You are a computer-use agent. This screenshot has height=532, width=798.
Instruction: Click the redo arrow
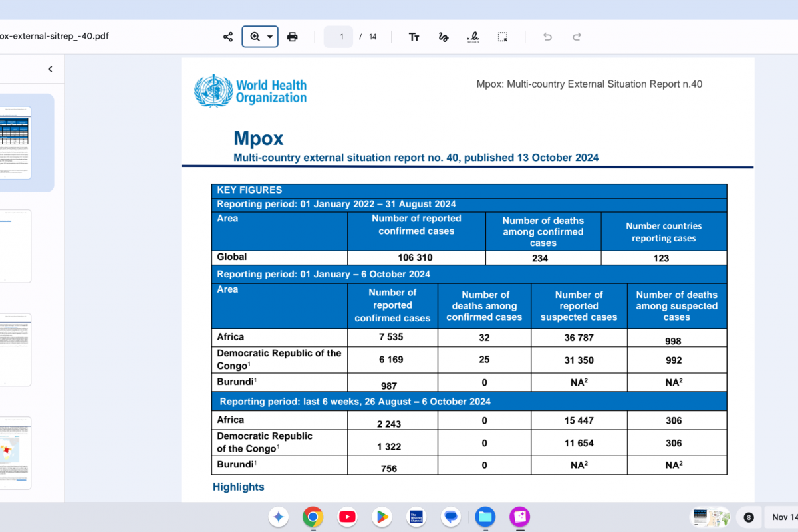(x=577, y=37)
